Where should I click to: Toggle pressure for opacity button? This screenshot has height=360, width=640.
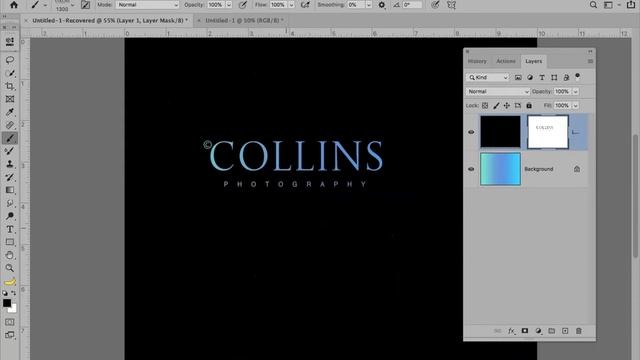(x=242, y=5)
